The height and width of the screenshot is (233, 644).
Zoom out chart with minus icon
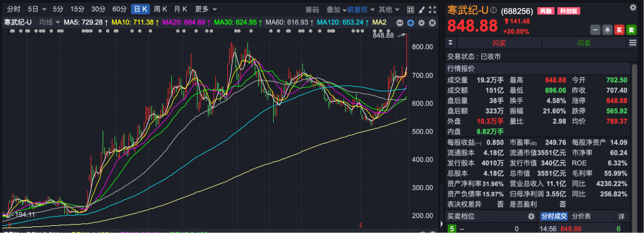click(x=400, y=23)
